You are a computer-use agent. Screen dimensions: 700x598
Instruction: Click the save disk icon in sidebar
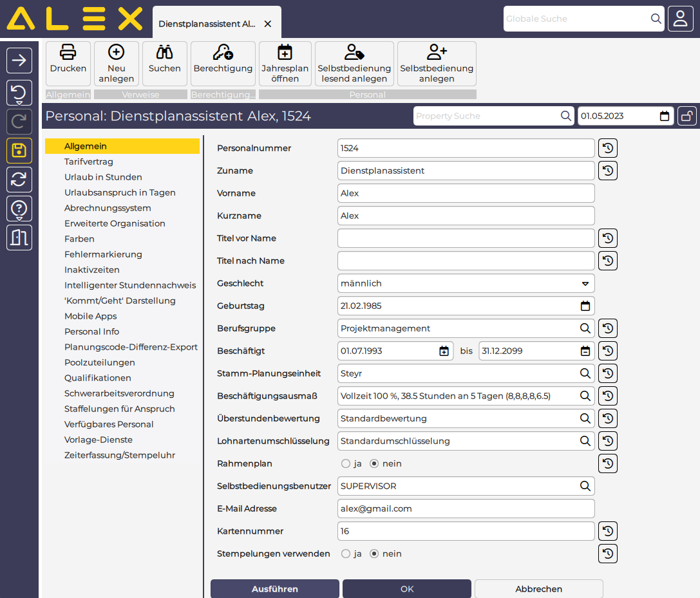tap(19, 151)
